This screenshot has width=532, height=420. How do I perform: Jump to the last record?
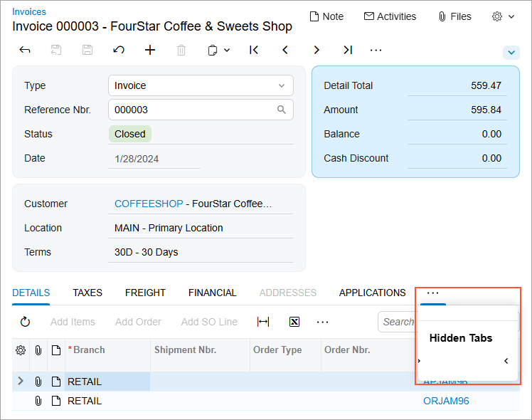tap(347, 50)
